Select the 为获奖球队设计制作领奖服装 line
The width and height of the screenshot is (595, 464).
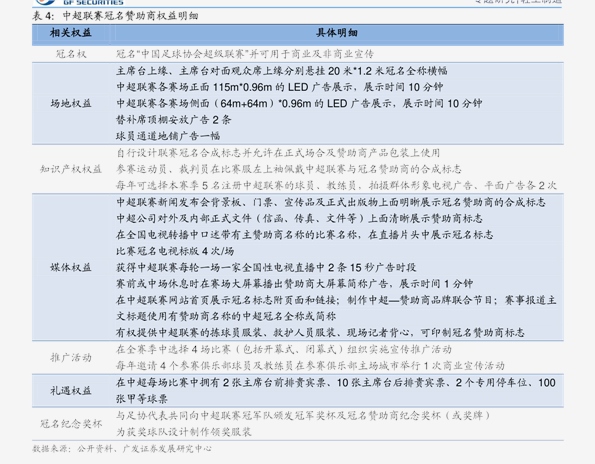(x=184, y=432)
